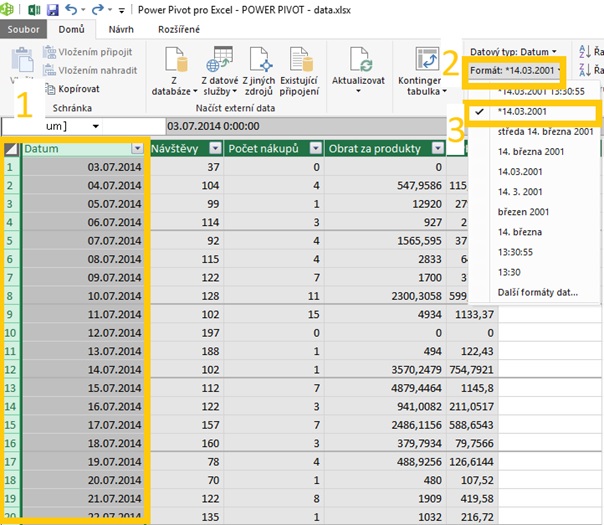Select row header 1
The image size is (604, 525).
click(x=11, y=167)
